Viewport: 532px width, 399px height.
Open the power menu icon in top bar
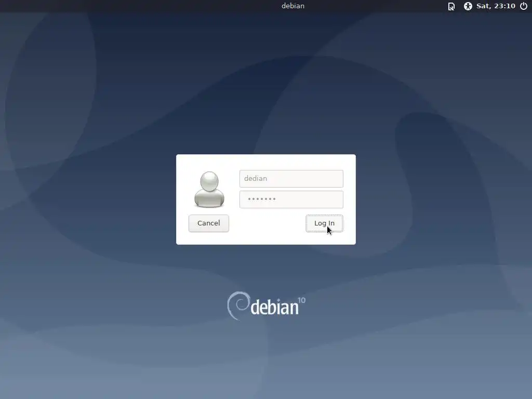(524, 6)
